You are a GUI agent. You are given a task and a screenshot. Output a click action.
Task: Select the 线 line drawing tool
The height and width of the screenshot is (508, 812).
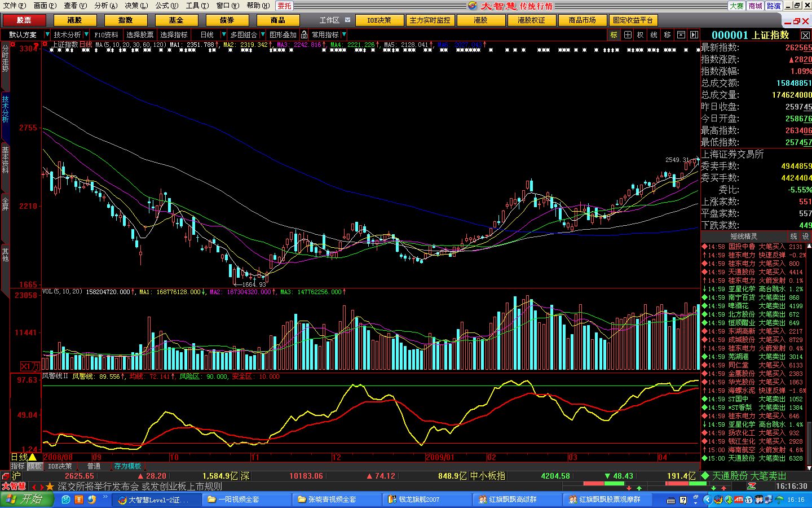[654, 35]
